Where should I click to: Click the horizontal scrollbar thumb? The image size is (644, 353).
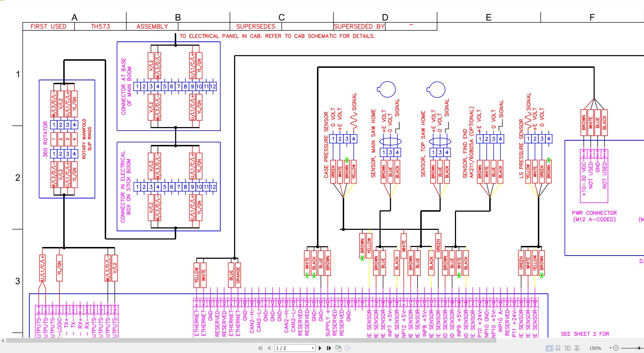tap(251, 341)
